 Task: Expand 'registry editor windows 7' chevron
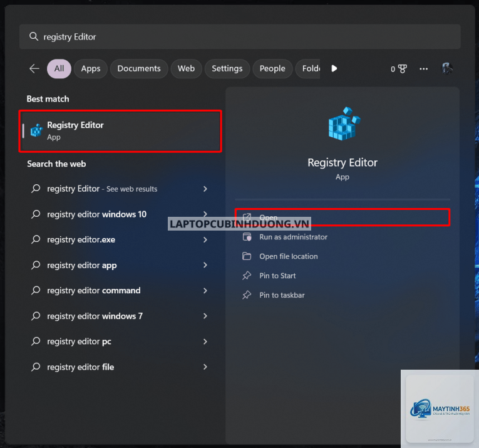pos(205,316)
